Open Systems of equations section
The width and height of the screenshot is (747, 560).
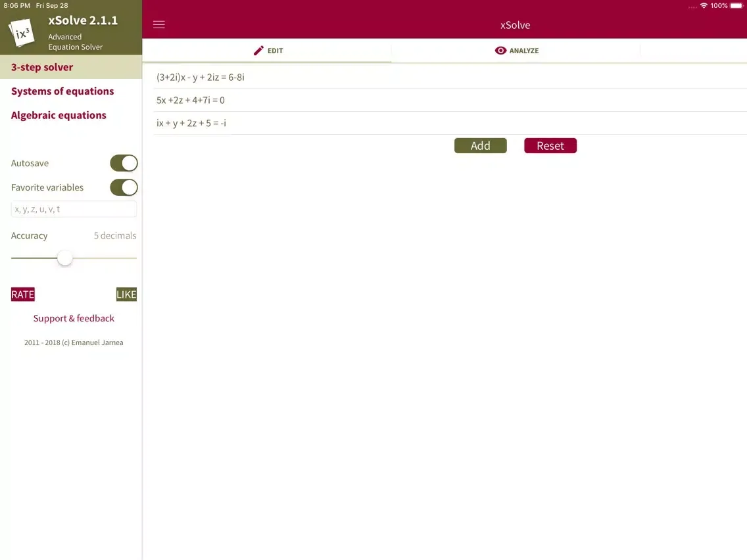tap(62, 91)
